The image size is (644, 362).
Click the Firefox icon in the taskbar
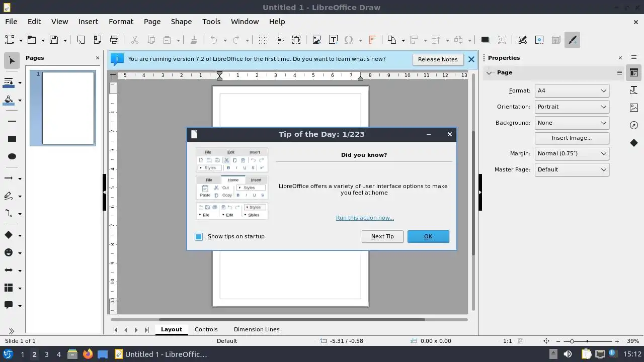point(88,354)
